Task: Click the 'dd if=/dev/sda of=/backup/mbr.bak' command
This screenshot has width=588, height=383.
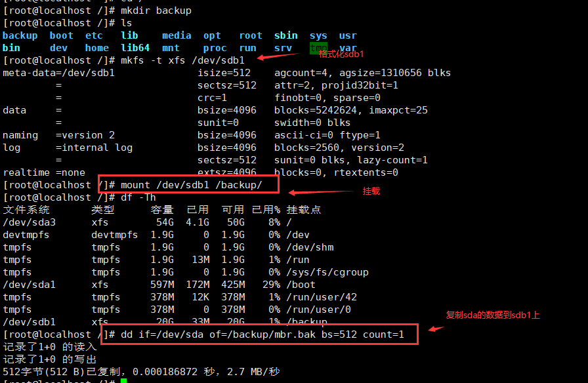Action: [x=262, y=334]
